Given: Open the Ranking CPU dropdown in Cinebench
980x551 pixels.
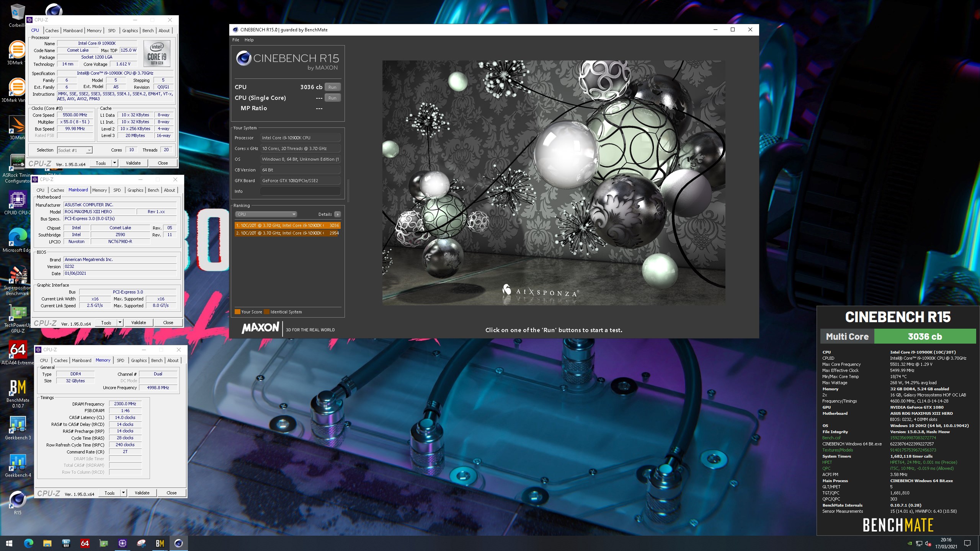Looking at the screenshot, I should pyautogui.click(x=266, y=214).
